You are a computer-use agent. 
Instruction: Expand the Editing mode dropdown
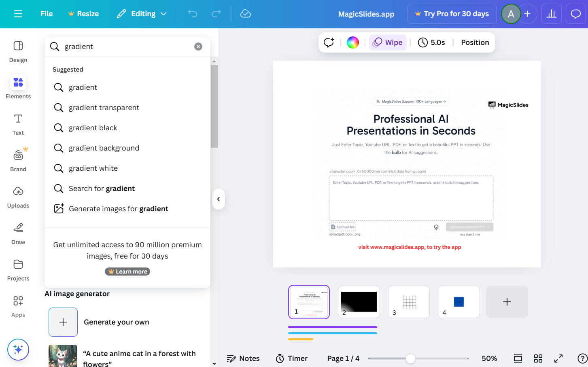(142, 14)
